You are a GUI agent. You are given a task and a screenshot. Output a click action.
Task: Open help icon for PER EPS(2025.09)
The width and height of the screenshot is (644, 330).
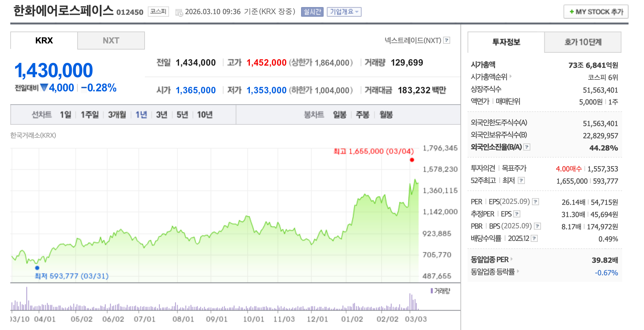point(535,202)
